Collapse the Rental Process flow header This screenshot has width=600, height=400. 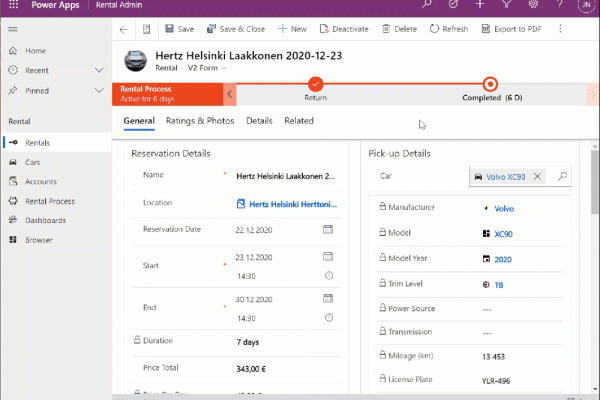coord(167,94)
